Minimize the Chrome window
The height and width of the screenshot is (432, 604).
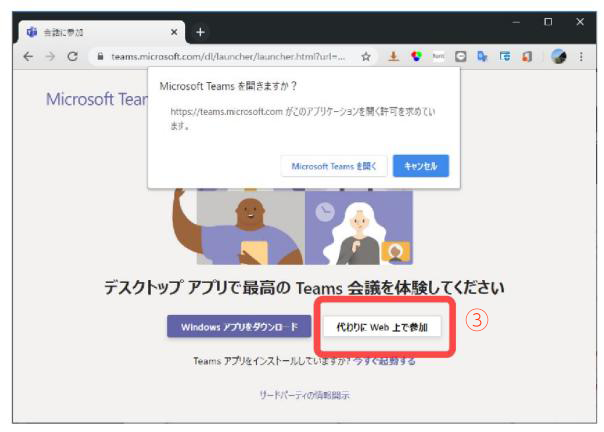click(x=517, y=22)
